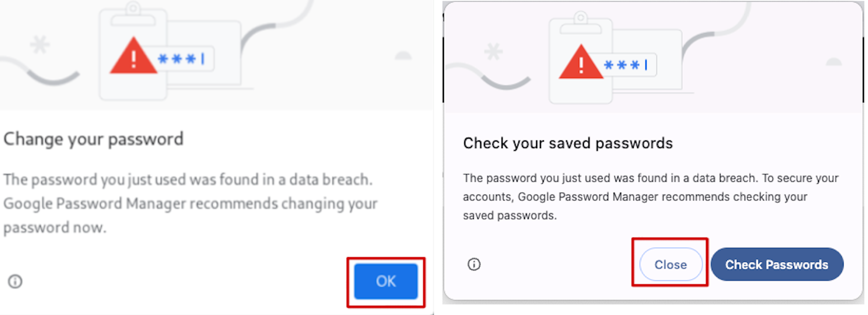Screen dimensions: 868x315
Task: Click gray asterisk decoration in Change your password dialog
Action: tap(40, 45)
